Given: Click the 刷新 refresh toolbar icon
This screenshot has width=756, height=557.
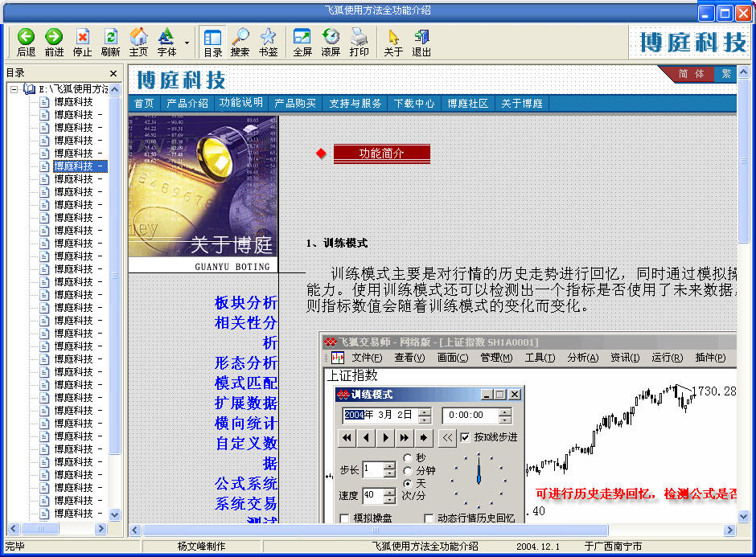Looking at the screenshot, I should pos(110,42).
